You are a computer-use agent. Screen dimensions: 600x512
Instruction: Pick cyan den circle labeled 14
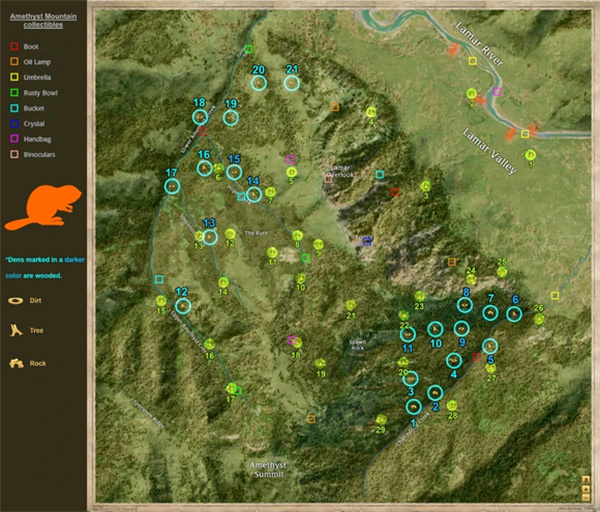[254, 194]
